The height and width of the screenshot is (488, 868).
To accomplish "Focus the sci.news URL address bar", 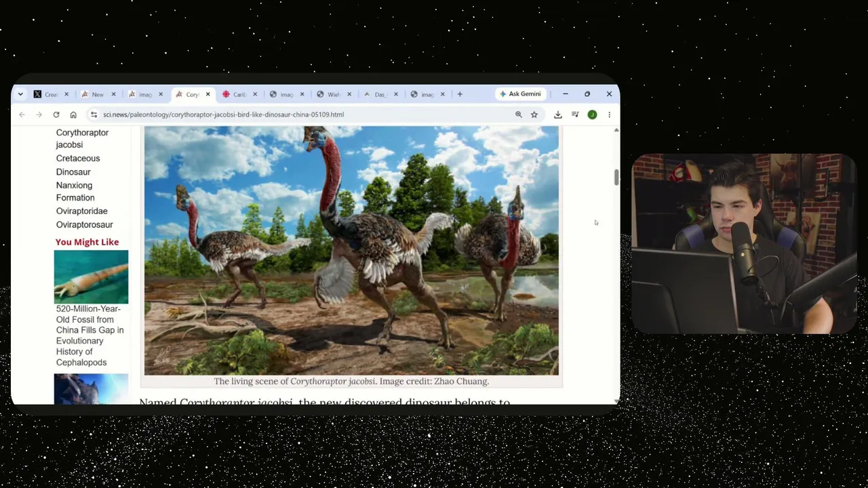I will pyautogui.click(x=223, y=115).
